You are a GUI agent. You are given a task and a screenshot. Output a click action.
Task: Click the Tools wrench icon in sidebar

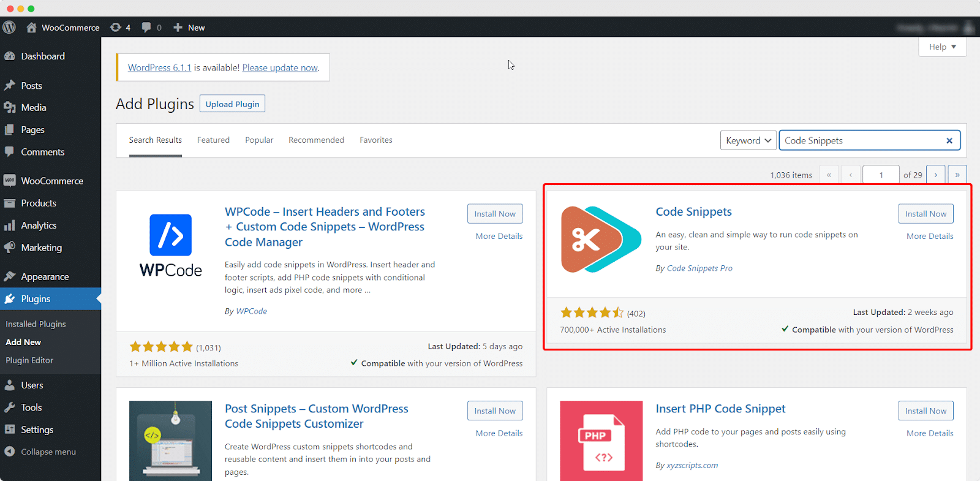[9, 407]
